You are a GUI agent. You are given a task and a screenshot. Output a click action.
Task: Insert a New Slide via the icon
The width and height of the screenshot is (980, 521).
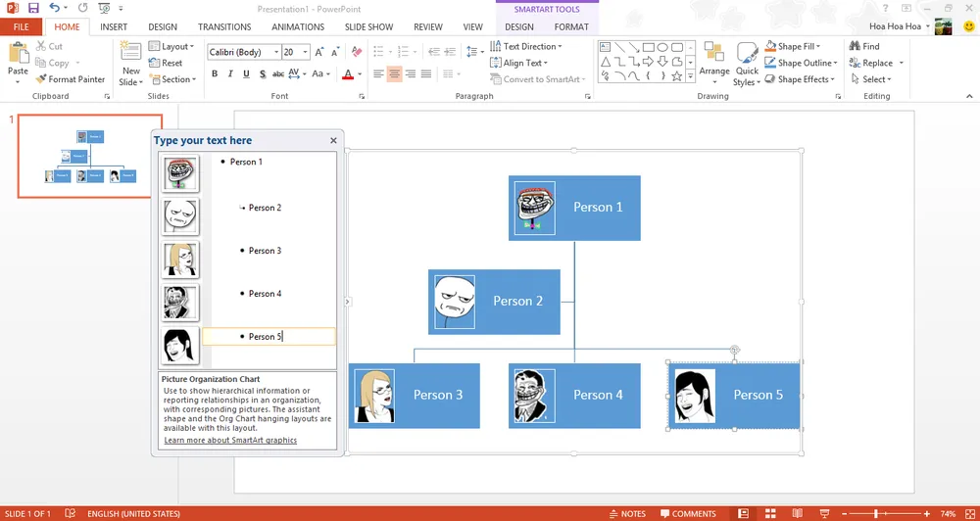point(131,53)
